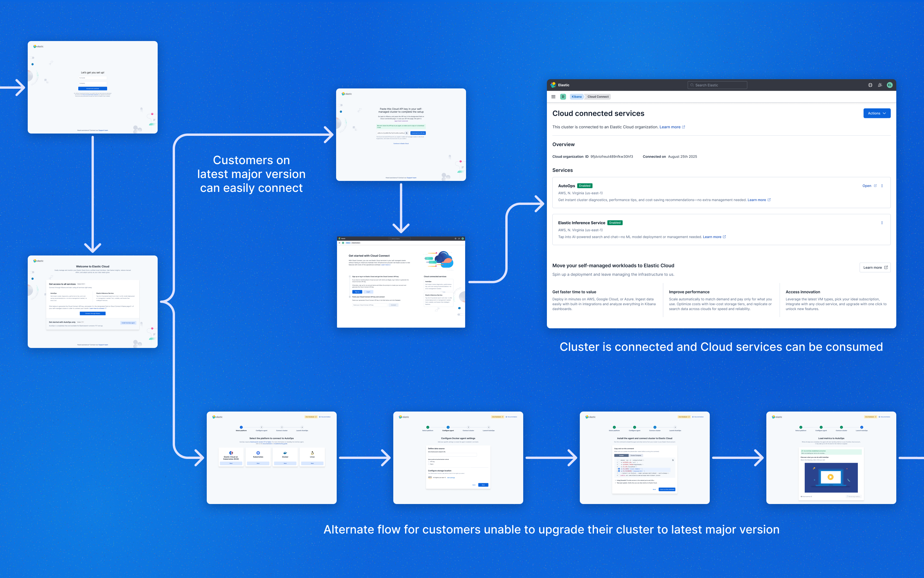This screenshot has width=924, height=578.
Task: Click the blue submit button in Let's get you set up
Action: [93, 89]
